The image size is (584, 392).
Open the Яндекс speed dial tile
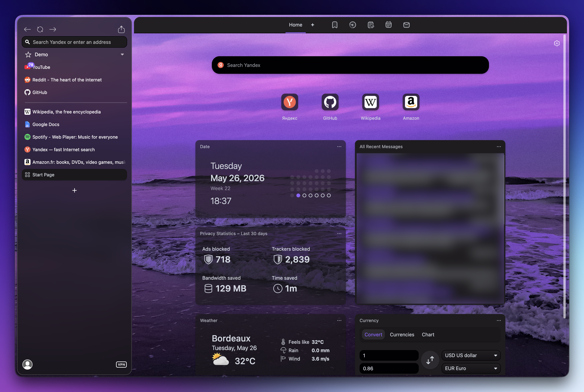(290, 102)
